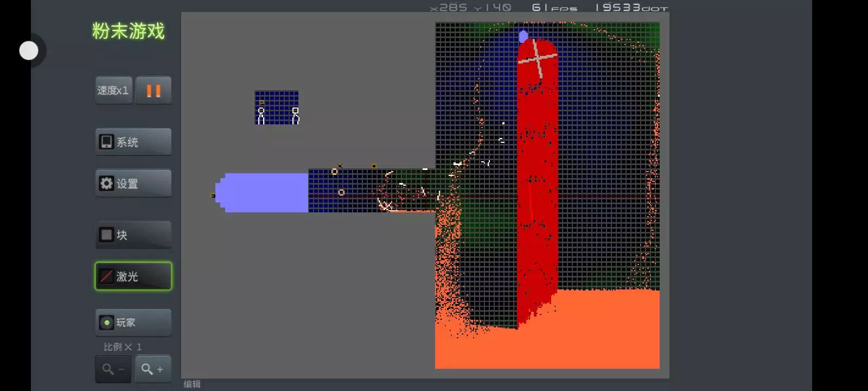Choose the 玩家 player tool

pyautogui.click(x=133, y=323)
